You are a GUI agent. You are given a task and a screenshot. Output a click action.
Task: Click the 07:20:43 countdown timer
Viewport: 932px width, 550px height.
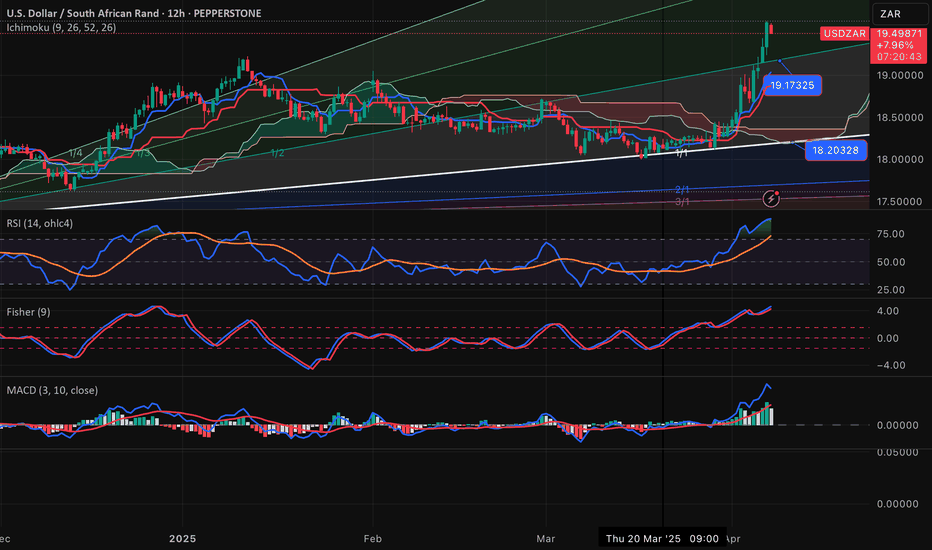coord(899,57)
